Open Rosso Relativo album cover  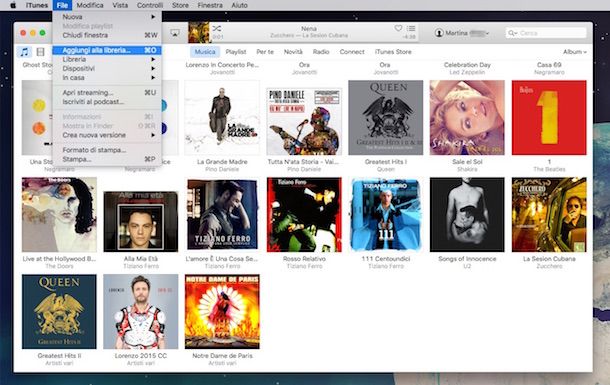click(304, 215)
